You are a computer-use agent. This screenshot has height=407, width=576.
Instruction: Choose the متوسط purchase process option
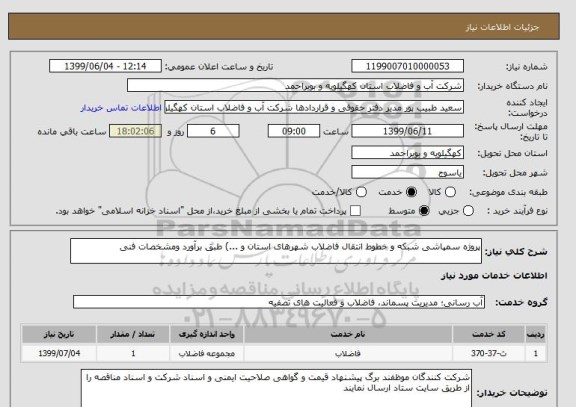[424, 211]
